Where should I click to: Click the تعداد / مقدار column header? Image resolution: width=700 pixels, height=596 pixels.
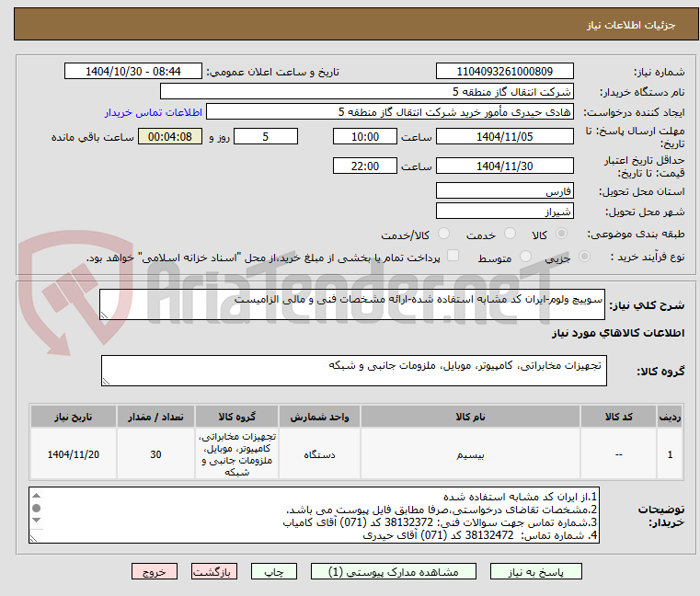click(x=155, y=417)
